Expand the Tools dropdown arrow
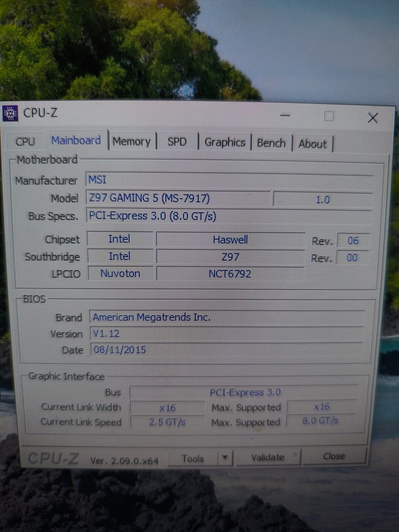The image size is (399, 532). point(225,458)
